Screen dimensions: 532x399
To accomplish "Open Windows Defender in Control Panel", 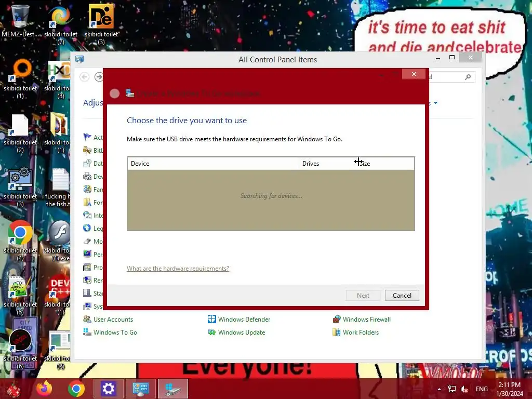I will 244,320.
